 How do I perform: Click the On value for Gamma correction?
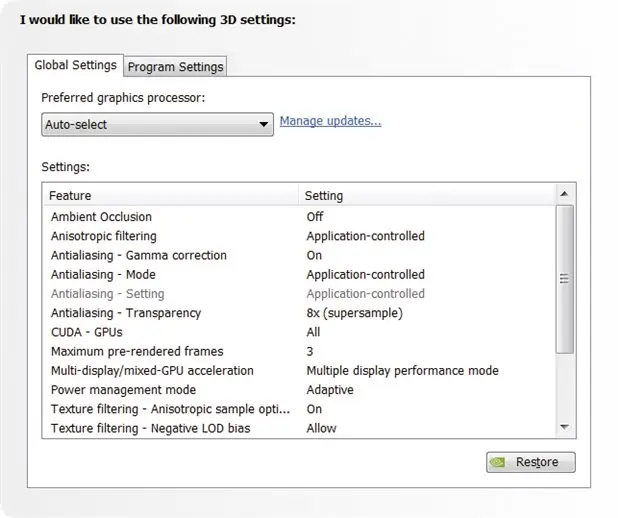[314, 255]
